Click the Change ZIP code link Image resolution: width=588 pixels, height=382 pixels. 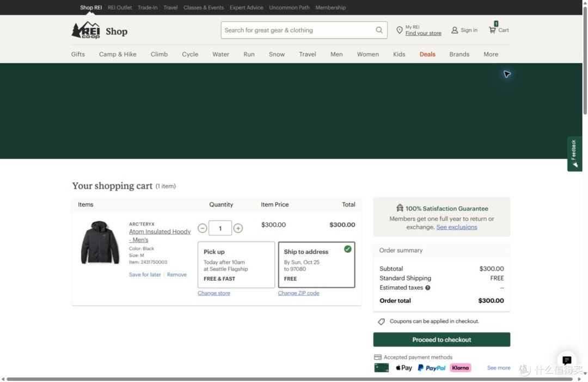(x=298, y=293)
